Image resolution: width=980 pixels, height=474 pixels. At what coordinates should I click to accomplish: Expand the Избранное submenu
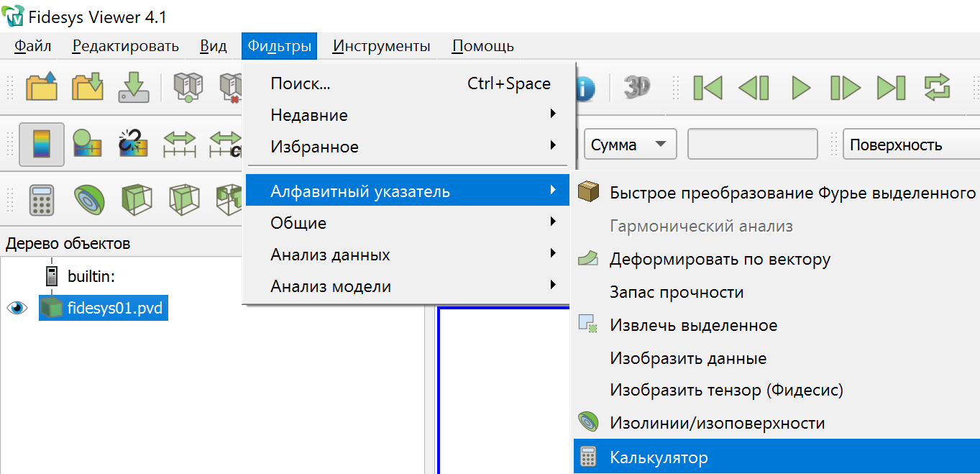point(408,147)
